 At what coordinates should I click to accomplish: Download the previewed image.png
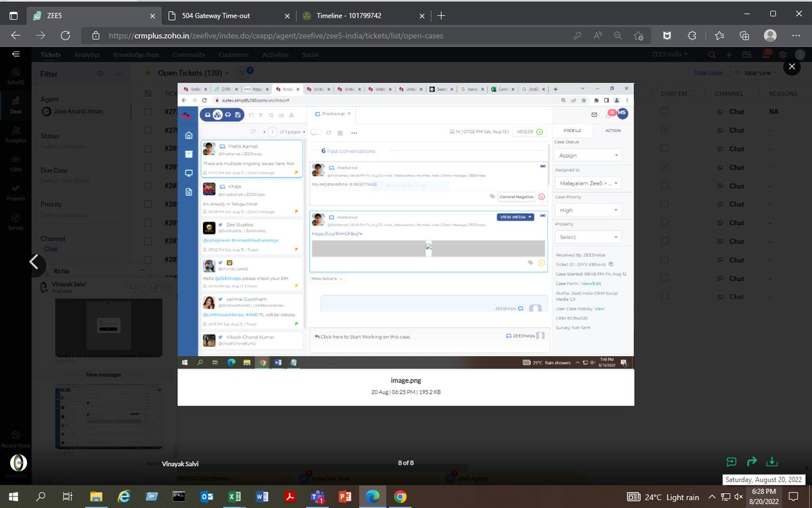[x=771, y=462]
